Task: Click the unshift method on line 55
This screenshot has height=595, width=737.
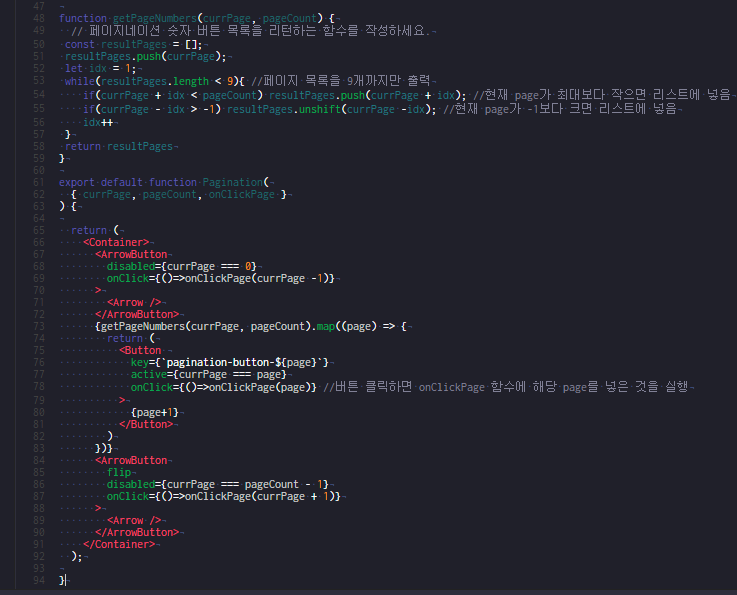Action: pyautogui.click(x=320, y=109)
